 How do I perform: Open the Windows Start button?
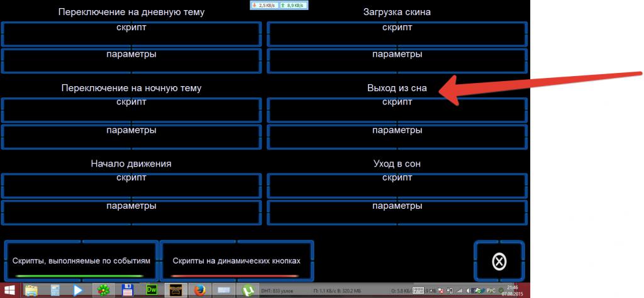point(8,290)
